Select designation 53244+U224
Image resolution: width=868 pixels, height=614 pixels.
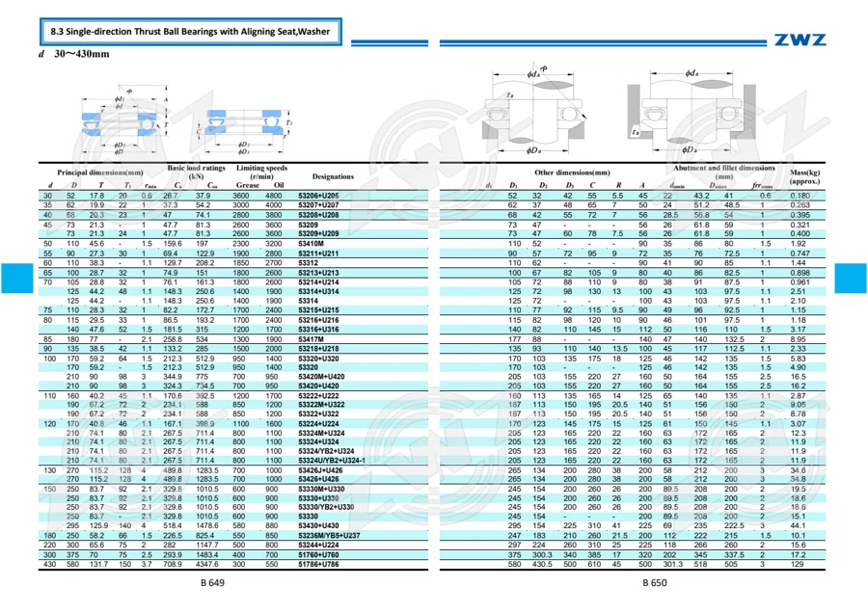pyautogui.click(x=318, y=546)
